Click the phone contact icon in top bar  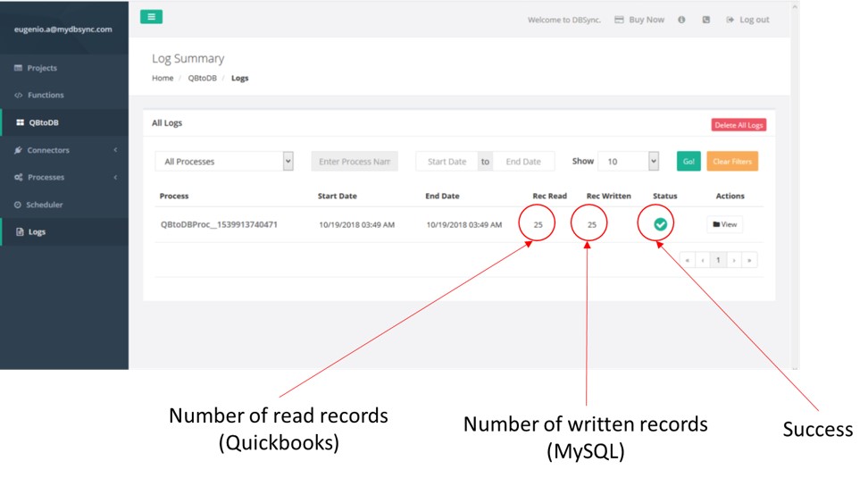tap(705, 20)
